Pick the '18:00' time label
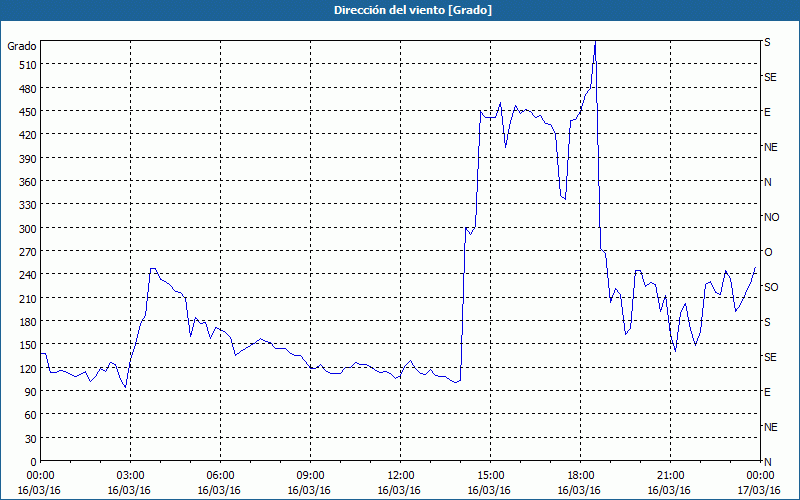The image size is (800, 500). tap(580, 476)
